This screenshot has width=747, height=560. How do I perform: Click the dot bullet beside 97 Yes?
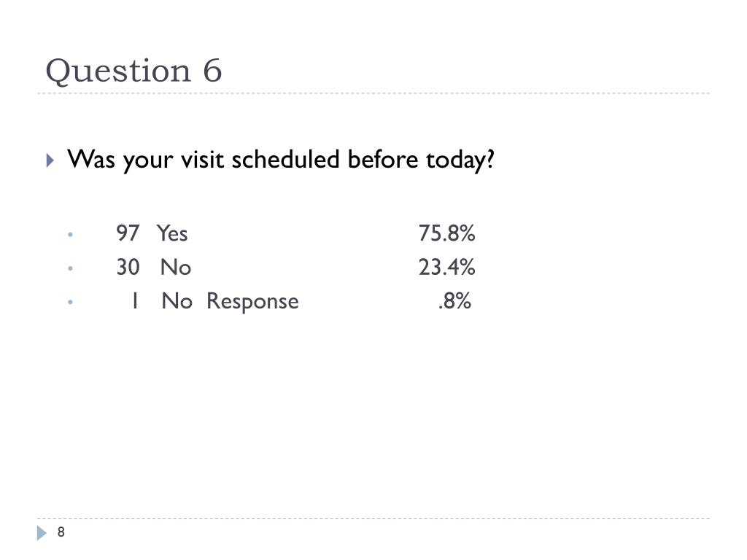pos(70,235)
